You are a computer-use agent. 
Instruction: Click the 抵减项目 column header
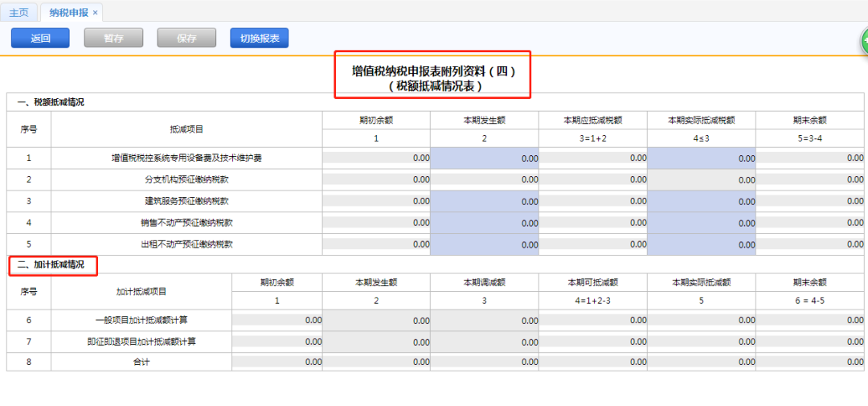click(186, 129)
